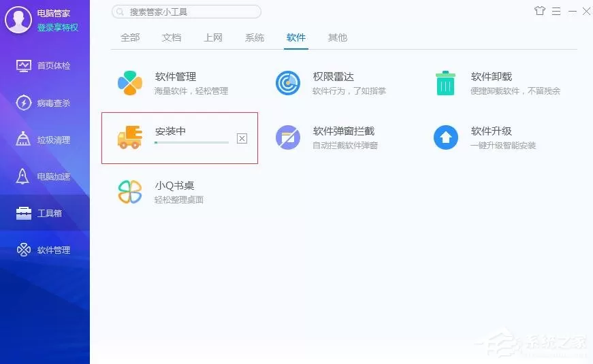Click 自动拦截软件弹窗 description
The width and height of the screenshot is (593, 364).
345,146
